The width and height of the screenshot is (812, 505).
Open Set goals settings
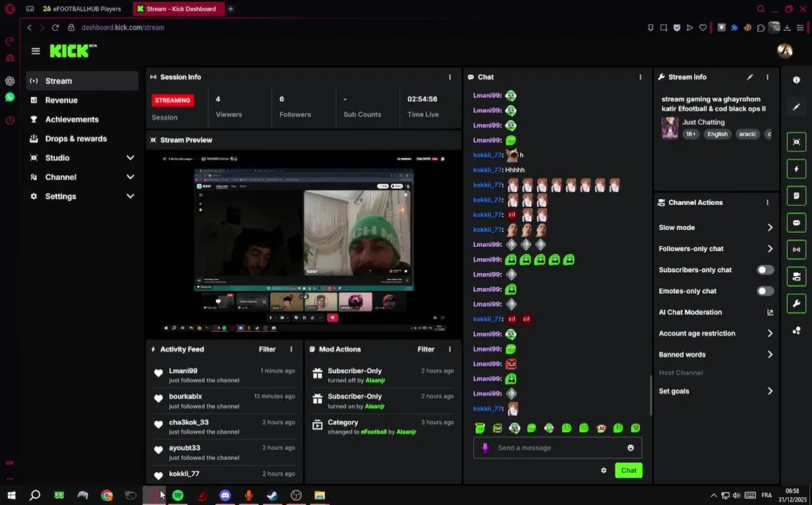(x=716, y=391)
